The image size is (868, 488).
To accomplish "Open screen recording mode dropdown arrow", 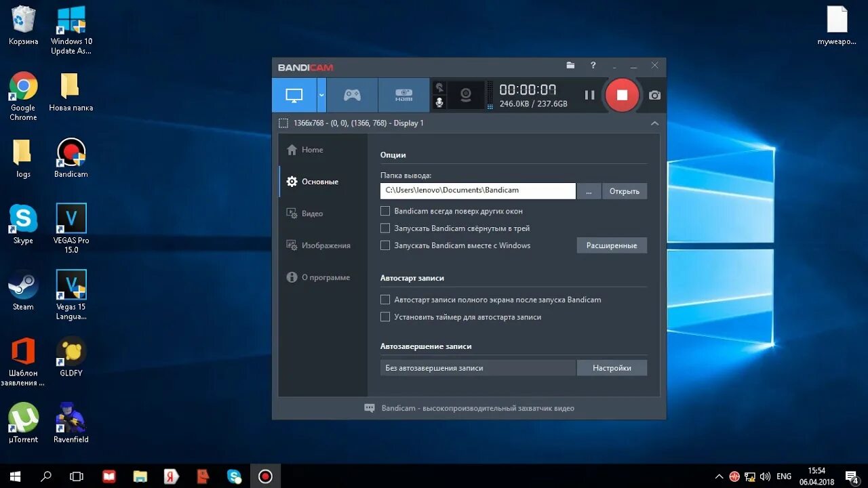I will pyautogui.click(x=321, y=96).
